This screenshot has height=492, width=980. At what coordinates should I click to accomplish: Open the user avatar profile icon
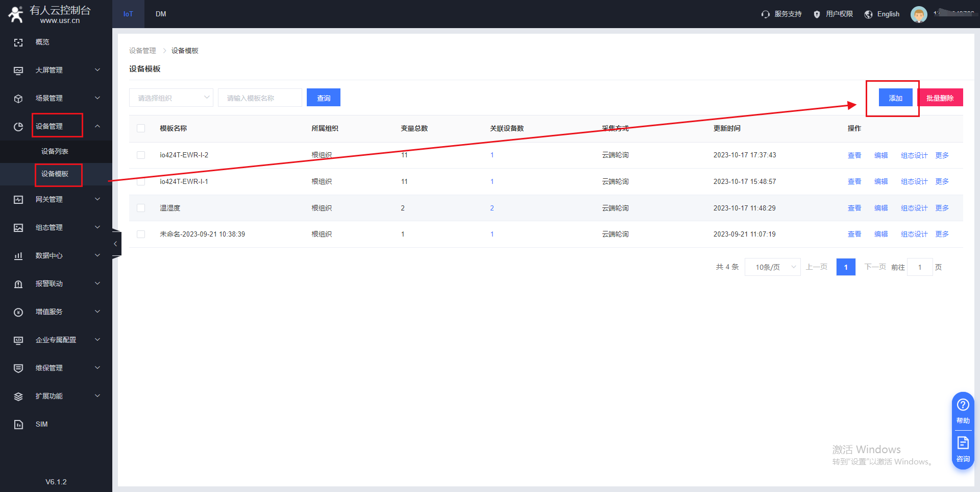click(918, 14)
